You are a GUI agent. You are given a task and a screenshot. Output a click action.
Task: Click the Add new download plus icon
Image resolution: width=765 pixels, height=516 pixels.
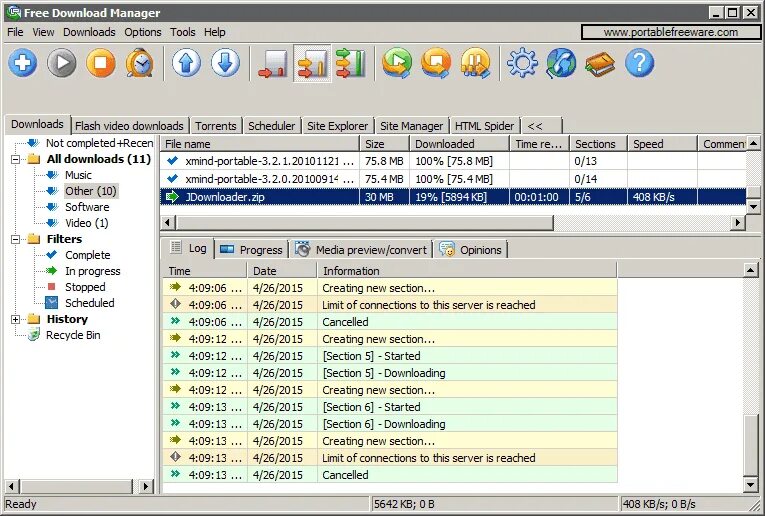22,63
